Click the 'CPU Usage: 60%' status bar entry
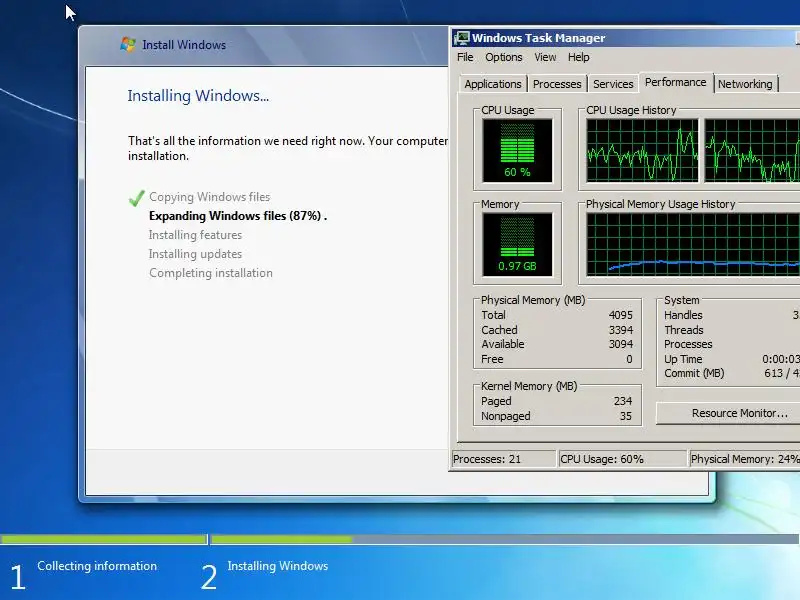This screenshot has height=600, width=800. click(x=623, y=459)
